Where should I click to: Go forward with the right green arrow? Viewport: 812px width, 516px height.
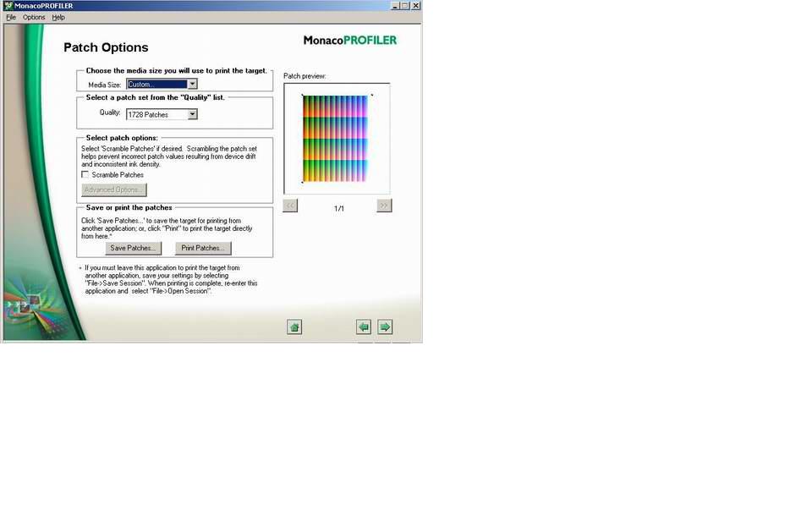click(385, 327)
